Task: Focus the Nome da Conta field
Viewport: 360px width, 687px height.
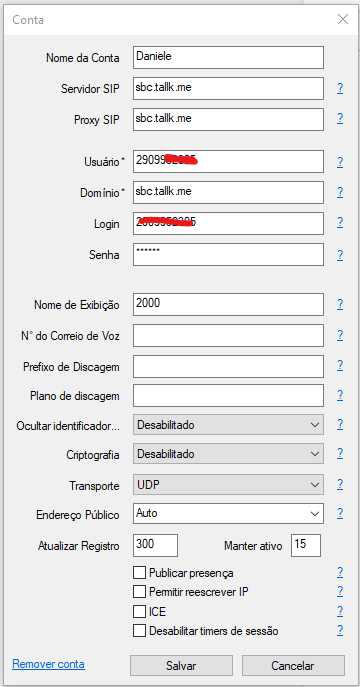Action: coord(228,57)
